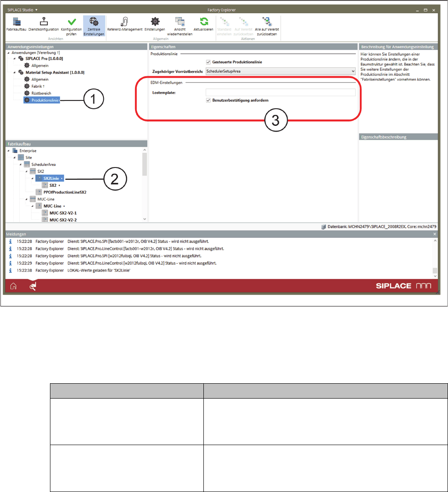The height and width of the screenshot is (492, 448).
Task: Select SIPLACE Pro [1.0.0.0] node
Action: tap(44, 59)
